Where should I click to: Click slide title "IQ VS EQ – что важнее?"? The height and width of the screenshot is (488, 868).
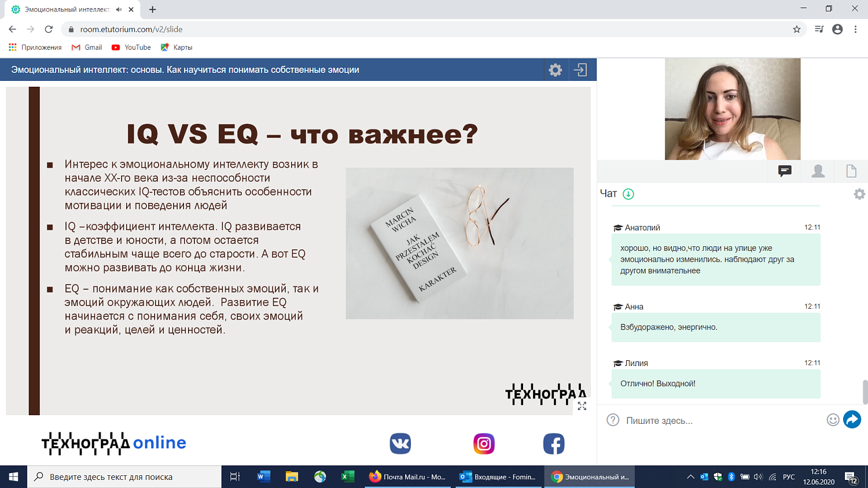(302, 134)
